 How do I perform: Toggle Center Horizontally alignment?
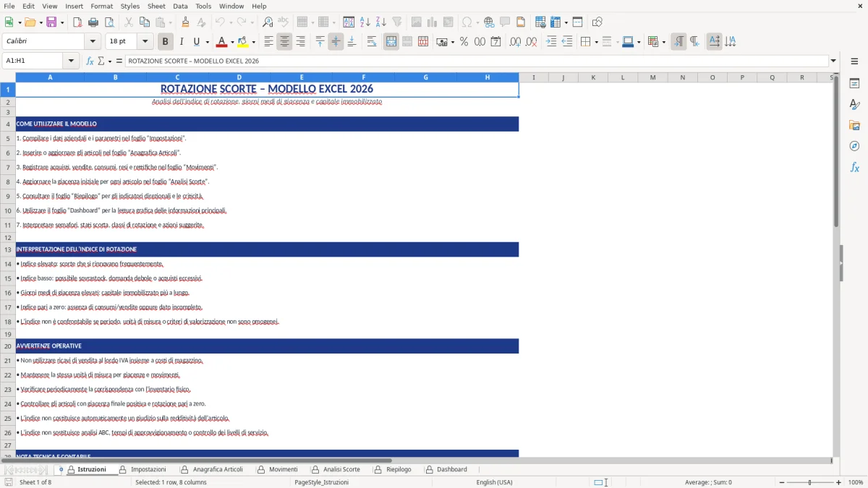click(285, 42)
